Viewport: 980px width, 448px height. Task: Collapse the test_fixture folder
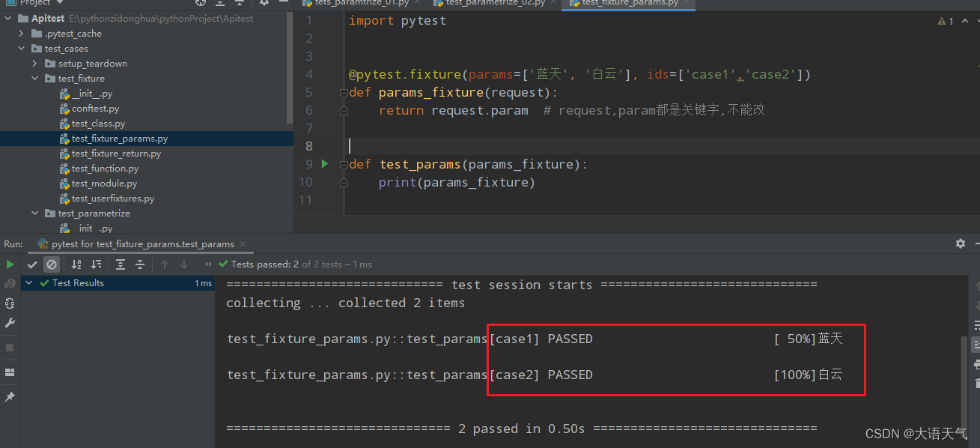[33, 78]
